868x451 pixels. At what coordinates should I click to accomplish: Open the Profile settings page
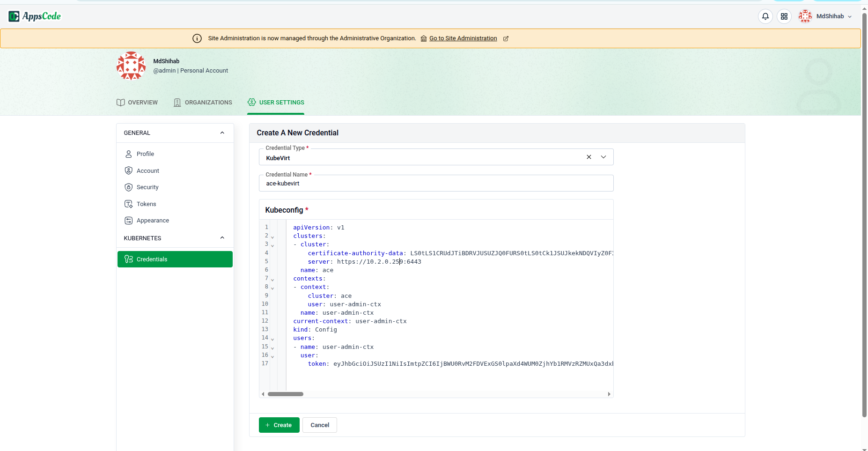[x=175, y=154]
